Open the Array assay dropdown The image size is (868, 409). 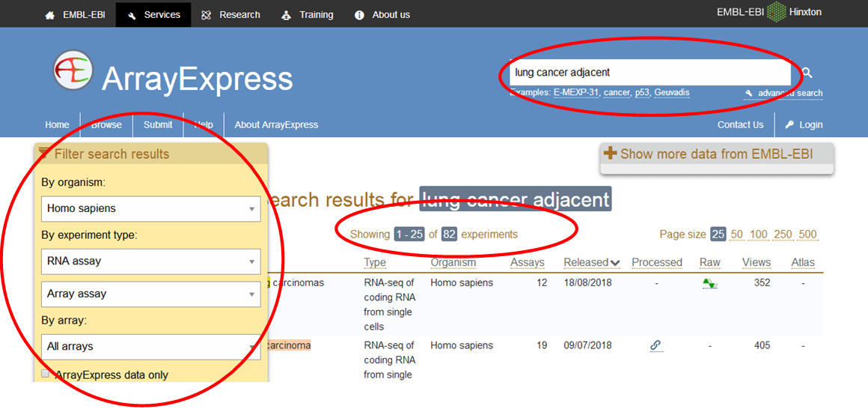pyautogui.click(x=151, y=294)
